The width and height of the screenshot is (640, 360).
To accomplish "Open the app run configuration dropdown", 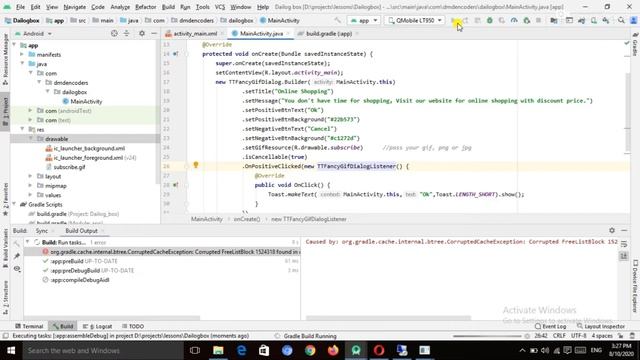I will (364, 20).
